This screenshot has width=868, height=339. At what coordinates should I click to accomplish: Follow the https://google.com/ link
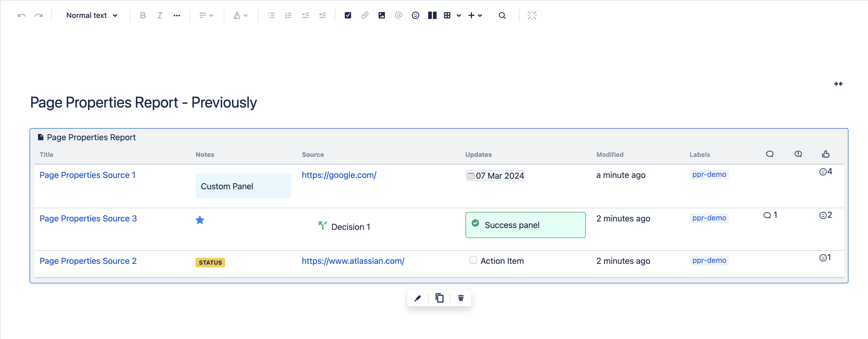click(x=339, y=175)
